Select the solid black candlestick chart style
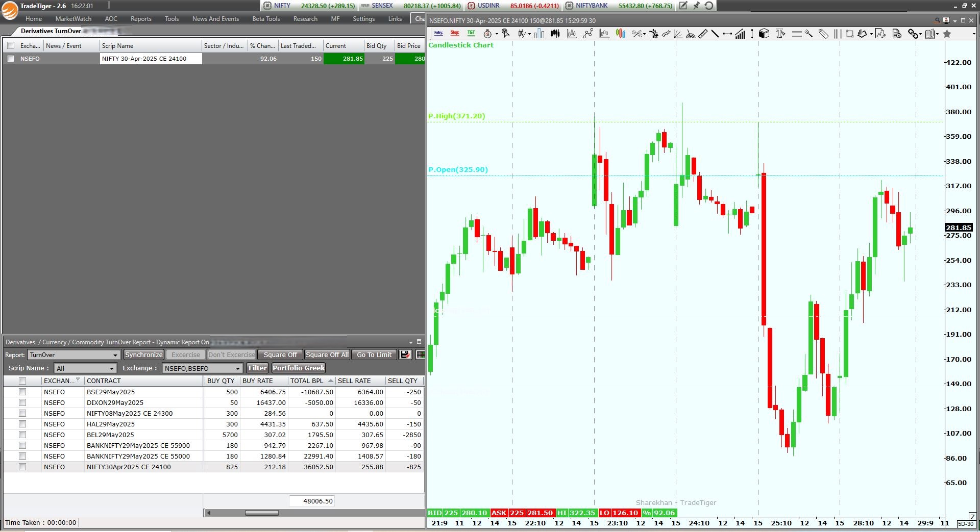 tap(555, 33)
